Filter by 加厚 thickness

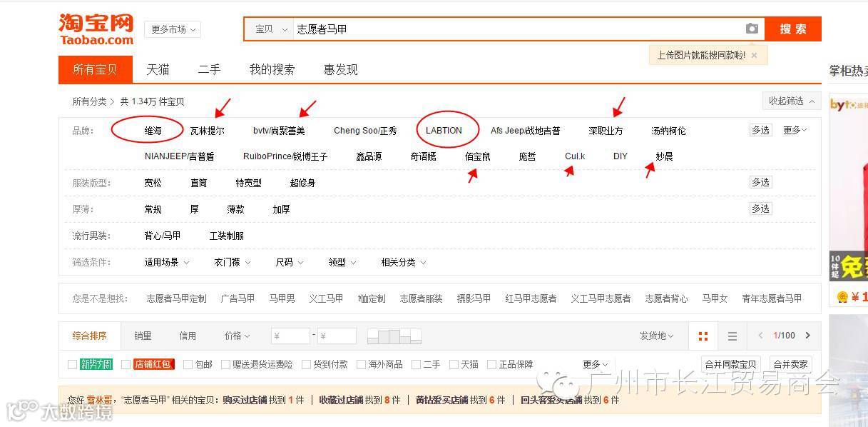281,210
